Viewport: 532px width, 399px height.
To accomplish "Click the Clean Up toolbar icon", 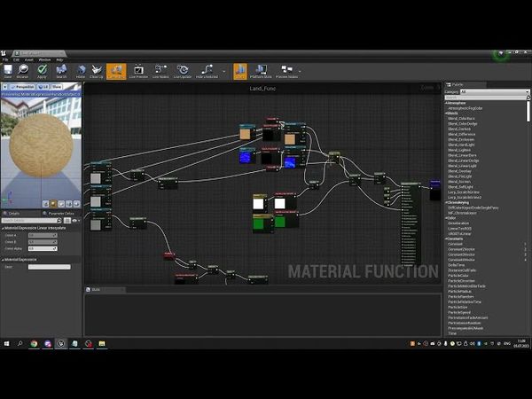I will (97, 72).
